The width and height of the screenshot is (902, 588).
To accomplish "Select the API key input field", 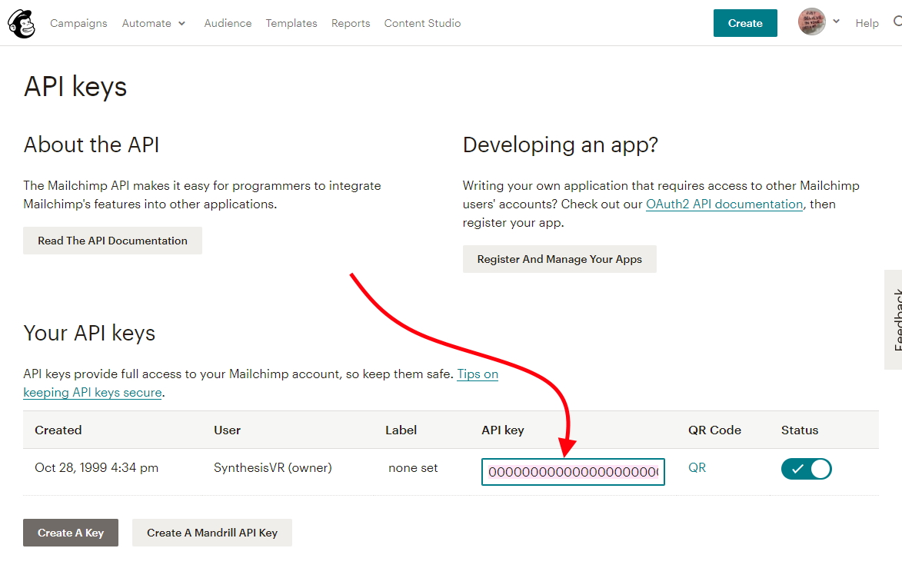I will click(x=573, y=472).
